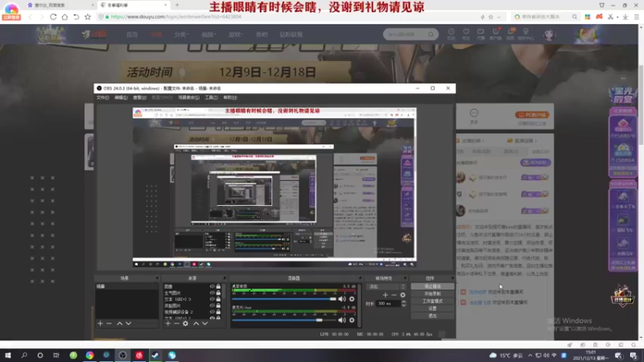Expand 视频 dropdown in Douyu navigation
Screen dimensions: 644x362
pos(208,35)
